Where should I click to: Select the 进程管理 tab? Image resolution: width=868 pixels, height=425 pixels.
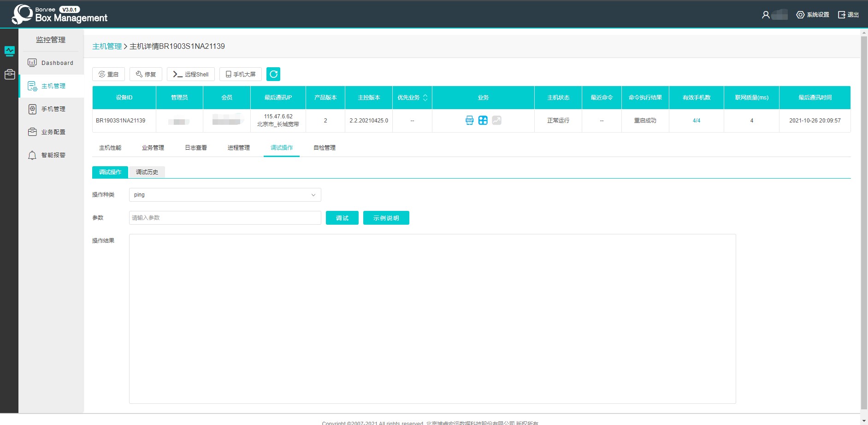(239, 148)
